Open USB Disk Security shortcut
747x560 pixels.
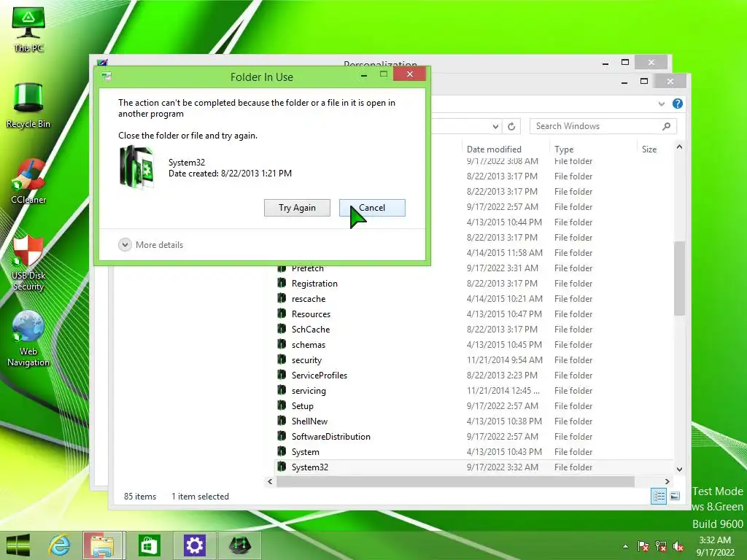28,262
